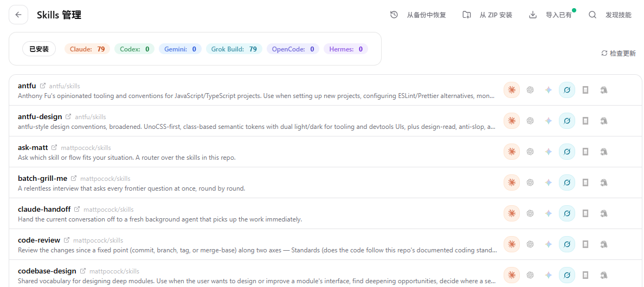Filter skills by Grok Build: 79
Image resolution: width=644 pixels, height=287 pixels.
click(x=234, y=49)
